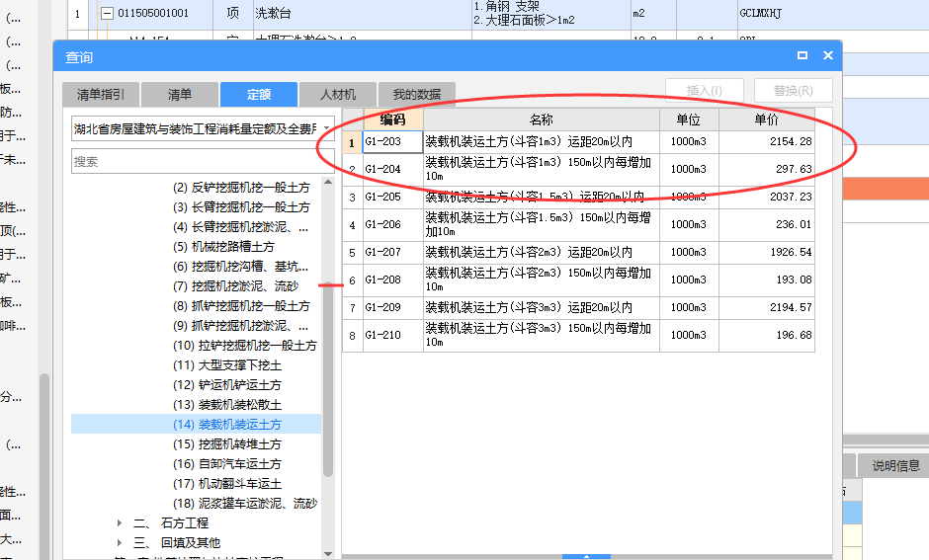Click the 搜索 search input field

pos(203,162)
